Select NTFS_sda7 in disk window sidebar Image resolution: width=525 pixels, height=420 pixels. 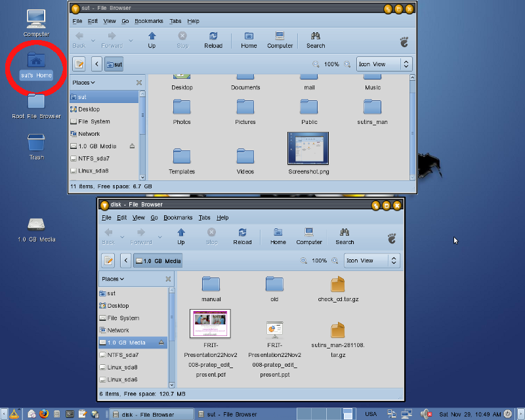pyautogui.click(x=133, y=355)
